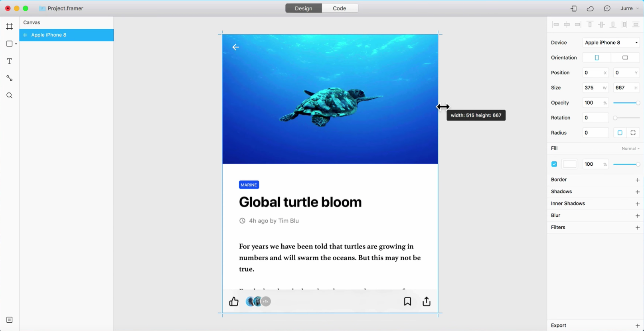Click the share icon in design
Image resolution: width=644 pixels, height=331 pixels.
click(x=427, y=301)
